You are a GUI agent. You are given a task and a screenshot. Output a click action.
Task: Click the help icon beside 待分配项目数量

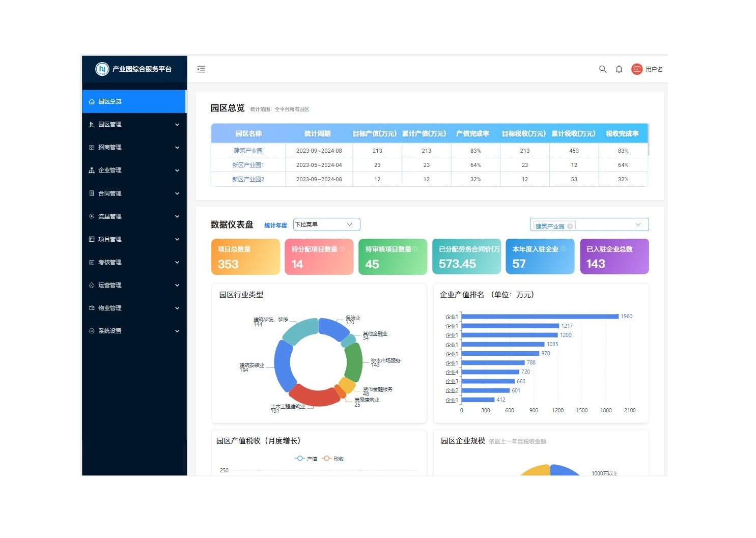(x=342, y=249)
